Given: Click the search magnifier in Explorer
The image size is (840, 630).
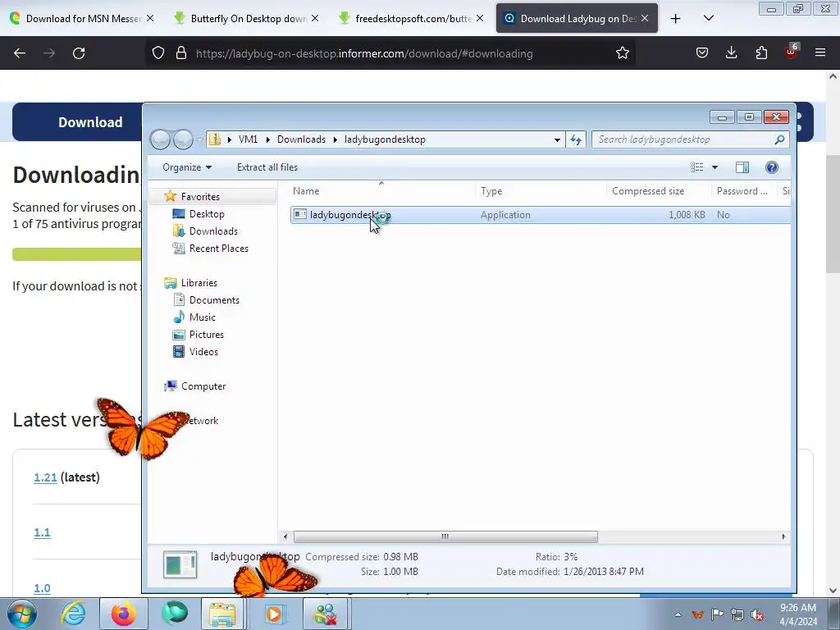Looking at the screenshot, I should pos(779,139).
